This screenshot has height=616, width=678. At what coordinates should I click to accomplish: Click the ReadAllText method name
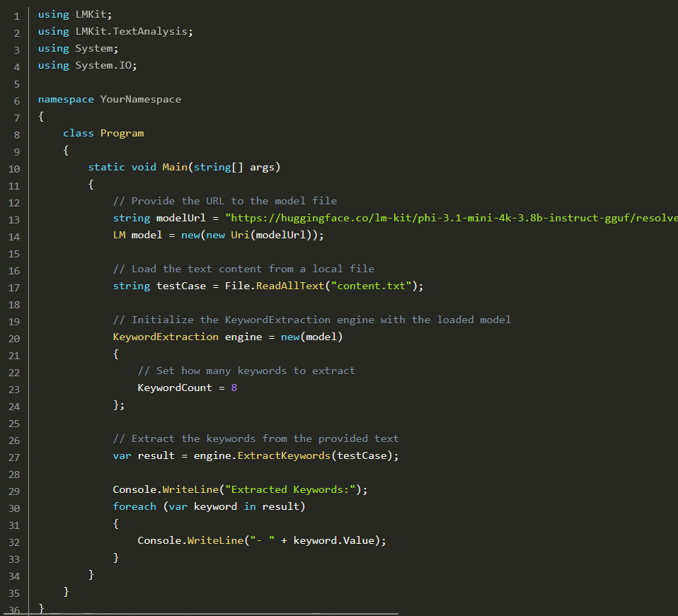pos(290,286)
